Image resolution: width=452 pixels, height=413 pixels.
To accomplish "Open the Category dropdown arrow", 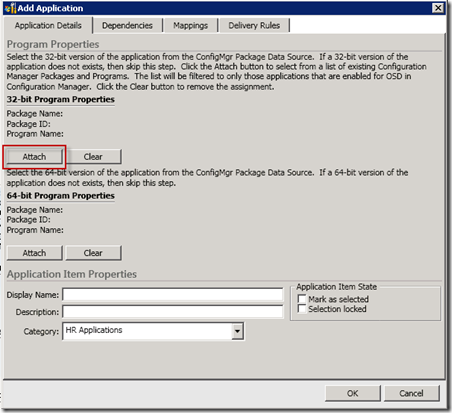I will click(x=237, y=331).
